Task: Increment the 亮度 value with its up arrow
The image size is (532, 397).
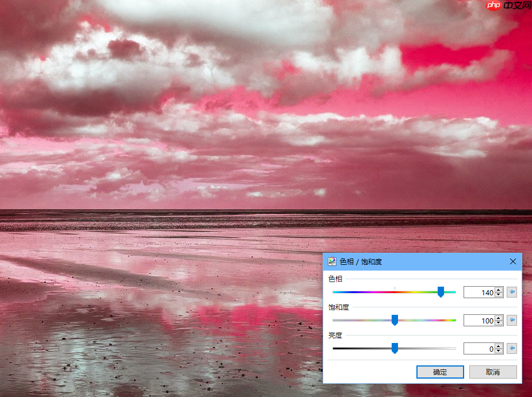Action: pyautogui.click(x=499, y=346)
